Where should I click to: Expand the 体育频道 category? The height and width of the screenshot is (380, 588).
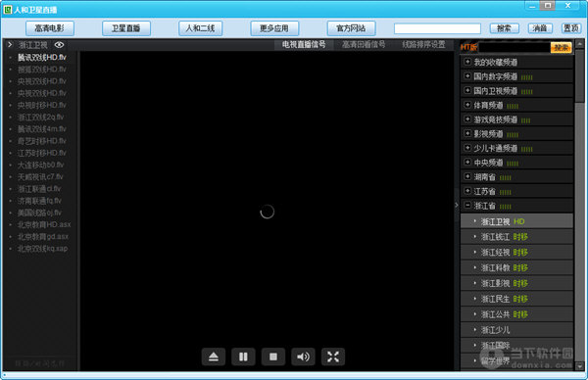coord(467,105)
